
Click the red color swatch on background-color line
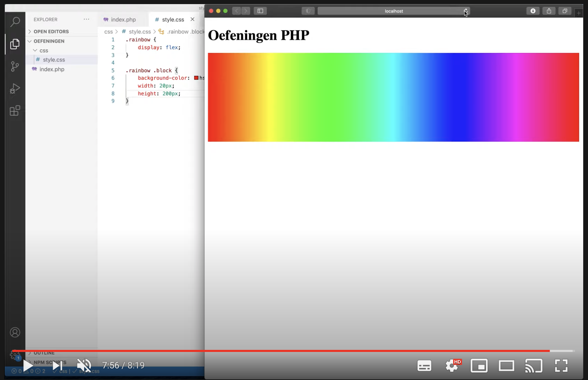[196, 78]
